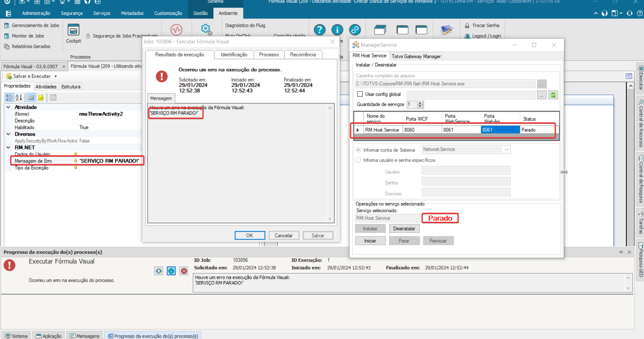The height and width of the screenshot is (339, 644).
Task: Open NetworkService account dropdown
Action: point(507,150)
